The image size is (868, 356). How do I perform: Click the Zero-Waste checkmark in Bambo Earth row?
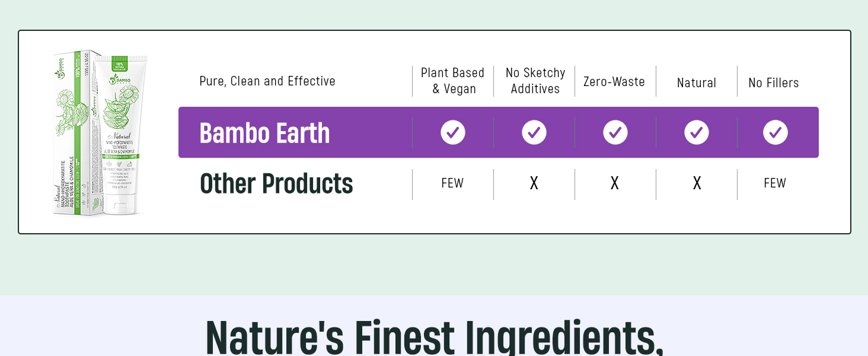pos(615,132)
